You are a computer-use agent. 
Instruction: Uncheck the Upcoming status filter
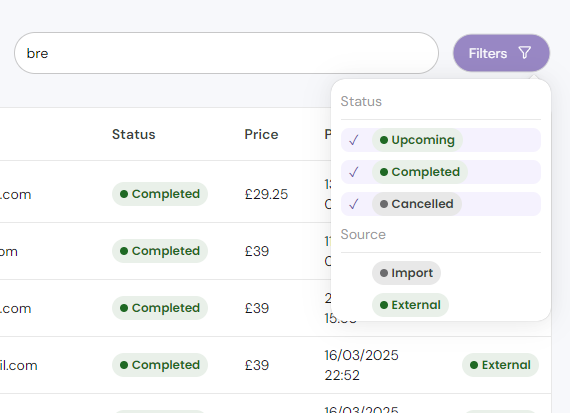coord(441,140)
